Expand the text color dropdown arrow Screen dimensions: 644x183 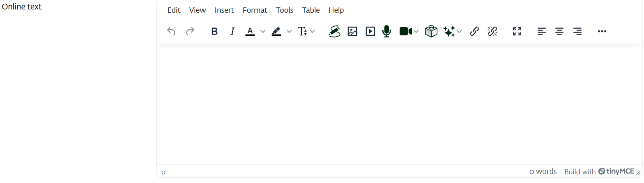(x=263, y=31)
